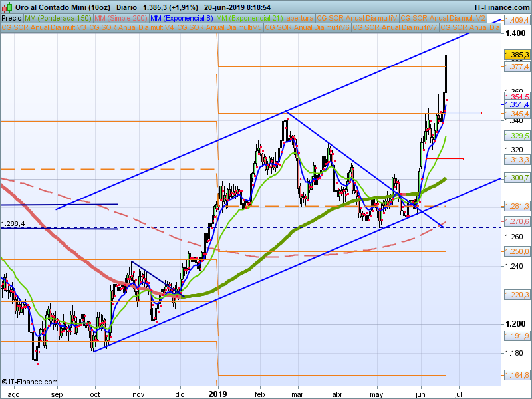This screenshot has width=532, height=399.
Task: Click the sep month label on time axis
Action: coord(57,394)
